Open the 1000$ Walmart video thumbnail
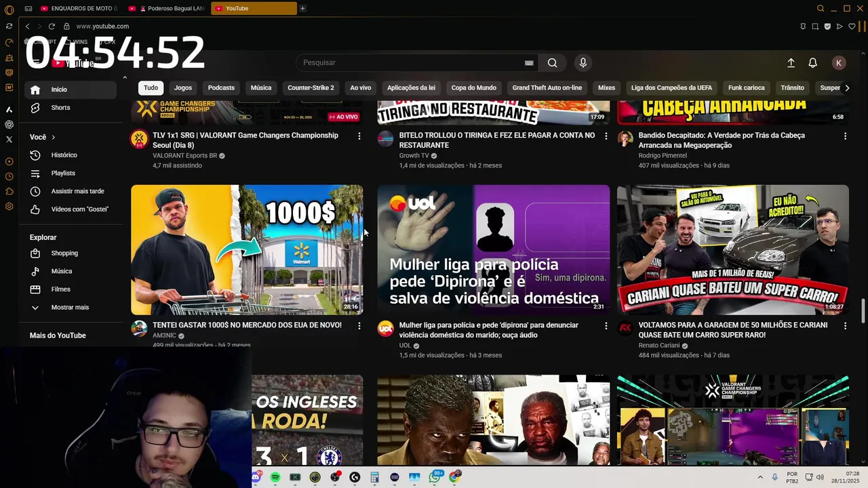The width and height of the screenshot is (868, 488). pos(247,250)
